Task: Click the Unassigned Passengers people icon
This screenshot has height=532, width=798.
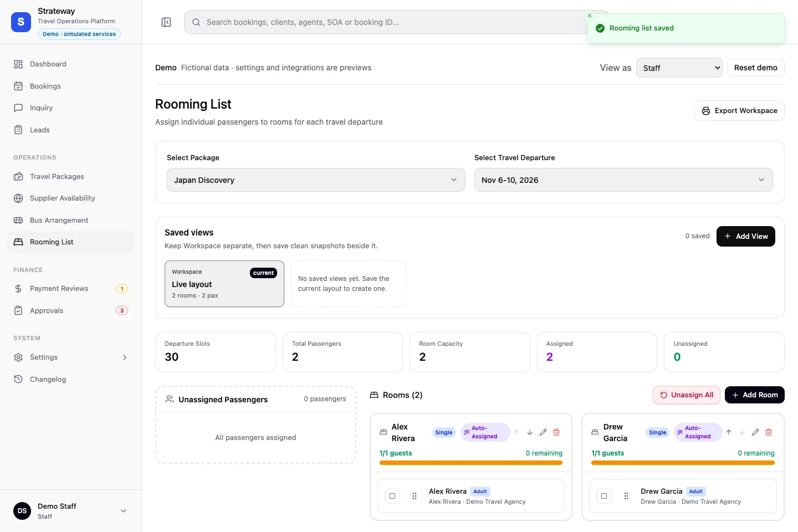Action: (x=170, y=399)
